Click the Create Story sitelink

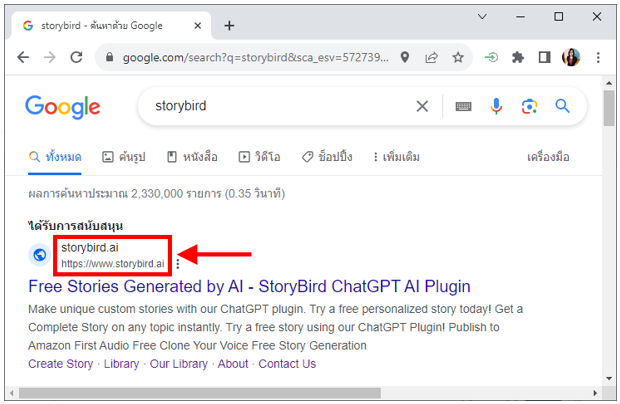60,364
